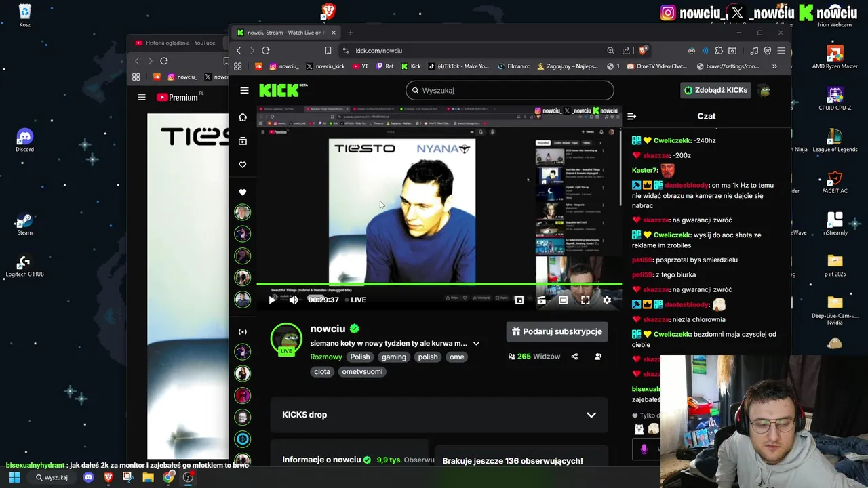Open the AMD Ryzen Master shortcut
The width and height of the screenshot is (868, 488).
coord(835,57)
